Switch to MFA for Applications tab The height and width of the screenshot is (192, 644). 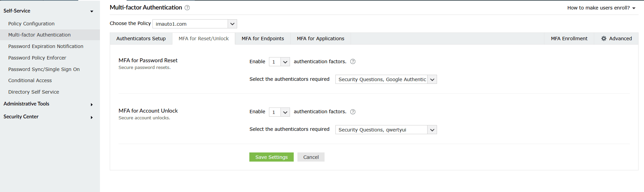(x=320, y=39)
